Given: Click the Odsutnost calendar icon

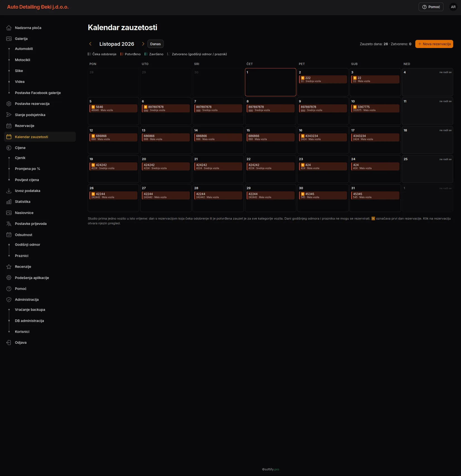Looking at the screenshot, I should point(9,235).
